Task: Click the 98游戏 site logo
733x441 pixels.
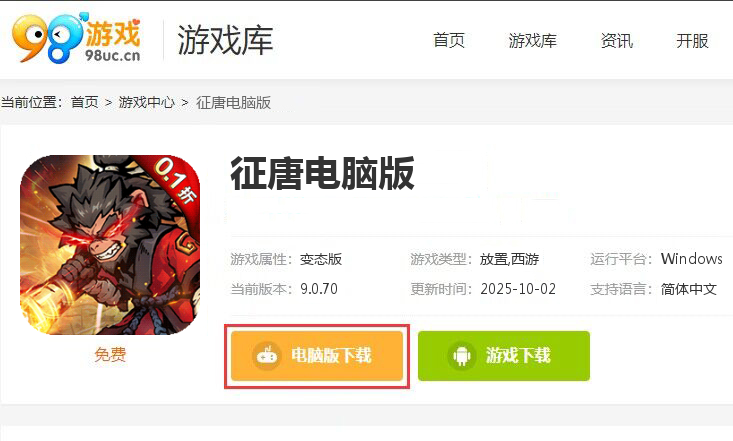Action: (x=77, y=38)
